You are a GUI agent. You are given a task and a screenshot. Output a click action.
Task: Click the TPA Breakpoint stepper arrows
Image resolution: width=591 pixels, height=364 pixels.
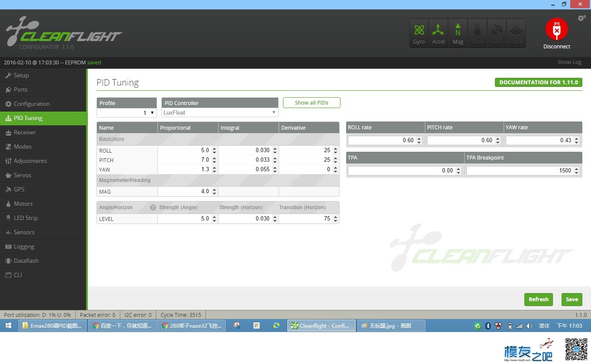(577, 171)
